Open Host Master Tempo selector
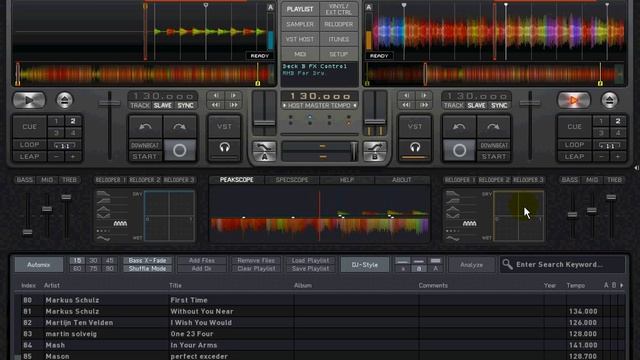The height and width of the screenshot is (360, 640). [x=320, y=105]
